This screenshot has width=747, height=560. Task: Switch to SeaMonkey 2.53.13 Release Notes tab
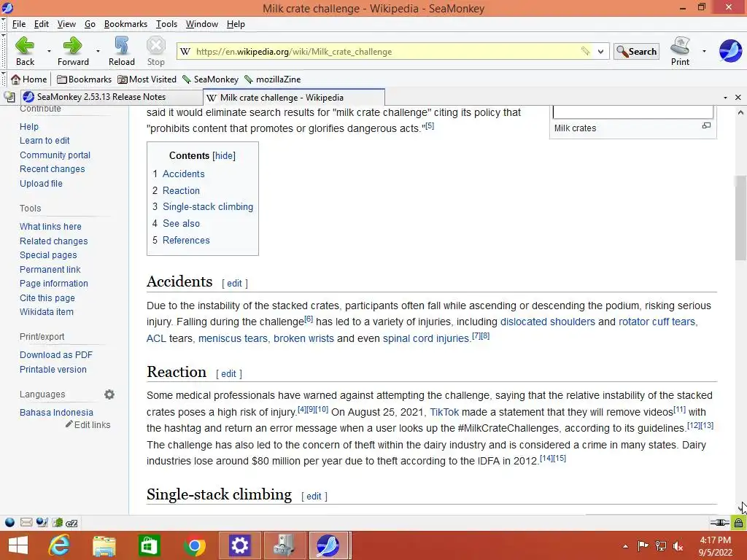(x=111, y=97)
